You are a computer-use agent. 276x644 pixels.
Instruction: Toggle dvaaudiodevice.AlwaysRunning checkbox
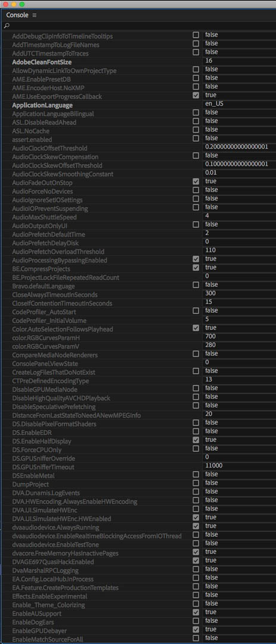click(196, 526)
